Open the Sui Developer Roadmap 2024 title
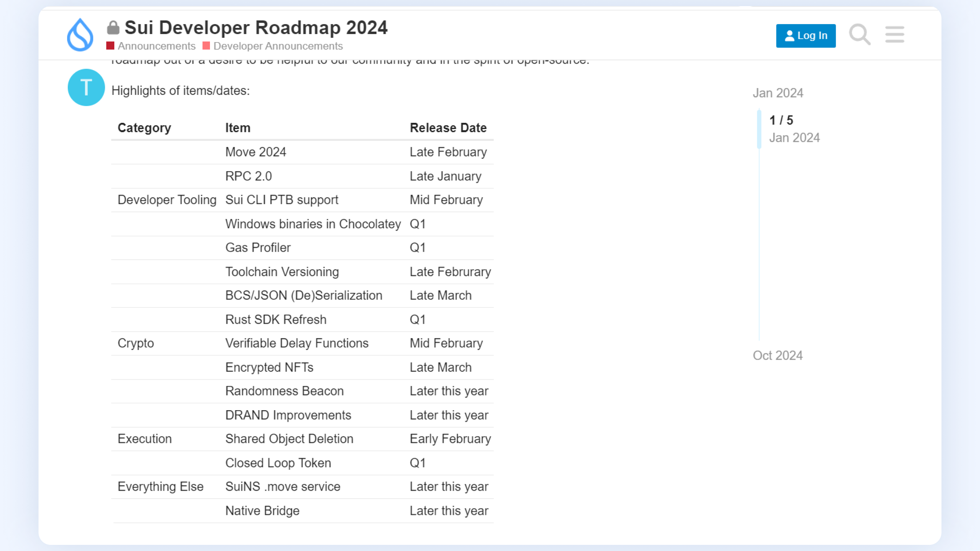This screenshot has width=980, height=551. pos(256,28)
